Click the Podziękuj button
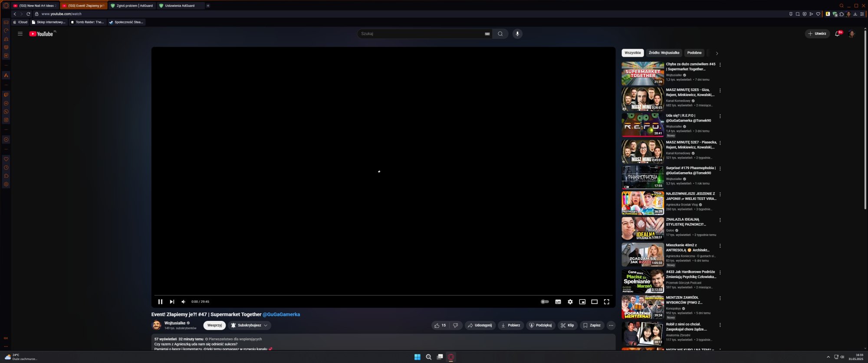868x363 pixels. pos(540,325)
